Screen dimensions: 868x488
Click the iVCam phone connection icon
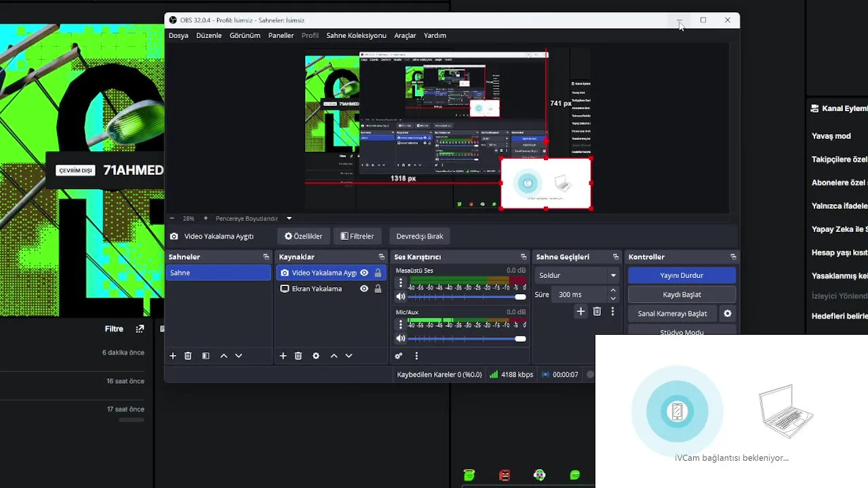pos(677,411)
